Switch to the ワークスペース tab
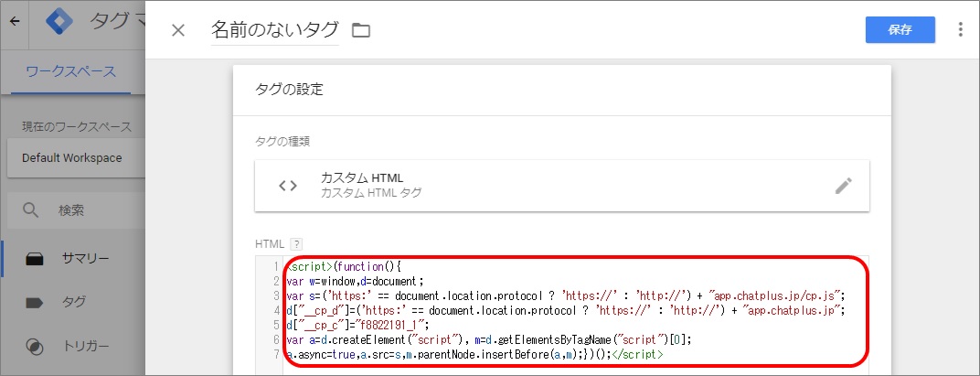980x376 pixels. tap(70, 71)
